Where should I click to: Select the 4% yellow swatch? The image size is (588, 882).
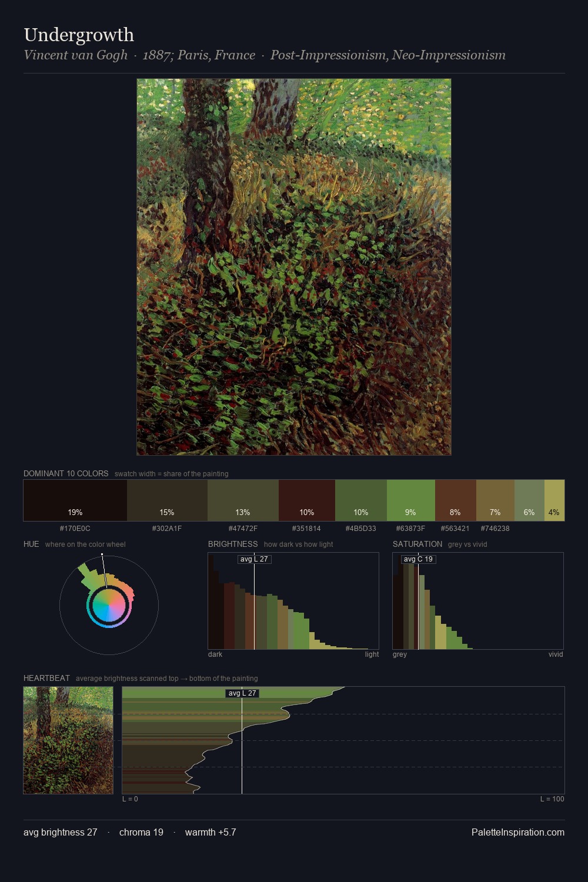pyautogui.click(x=554, y=500)
